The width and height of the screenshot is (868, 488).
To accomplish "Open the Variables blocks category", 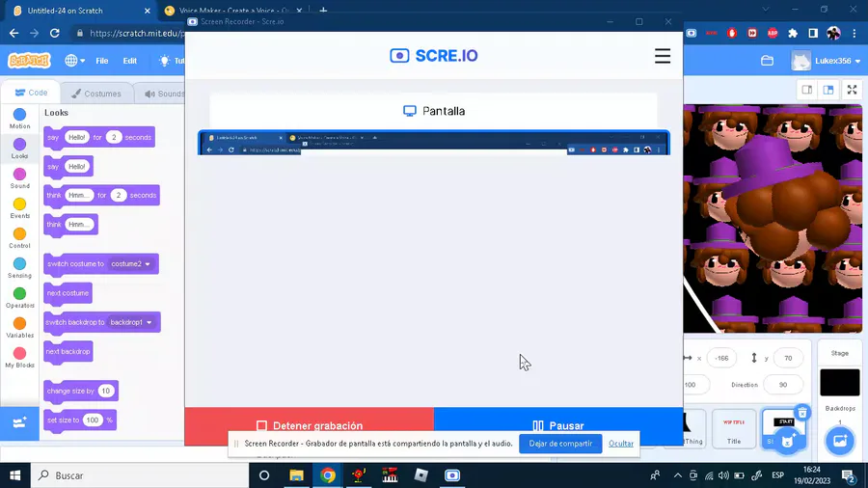I will click(x=19, y=328).
